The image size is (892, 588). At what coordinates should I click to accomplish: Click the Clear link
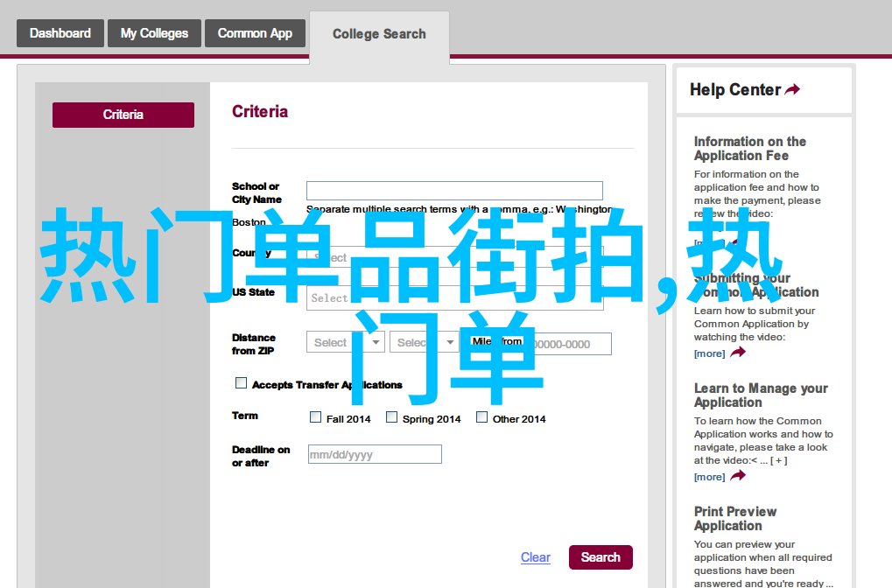click(536, 557)
